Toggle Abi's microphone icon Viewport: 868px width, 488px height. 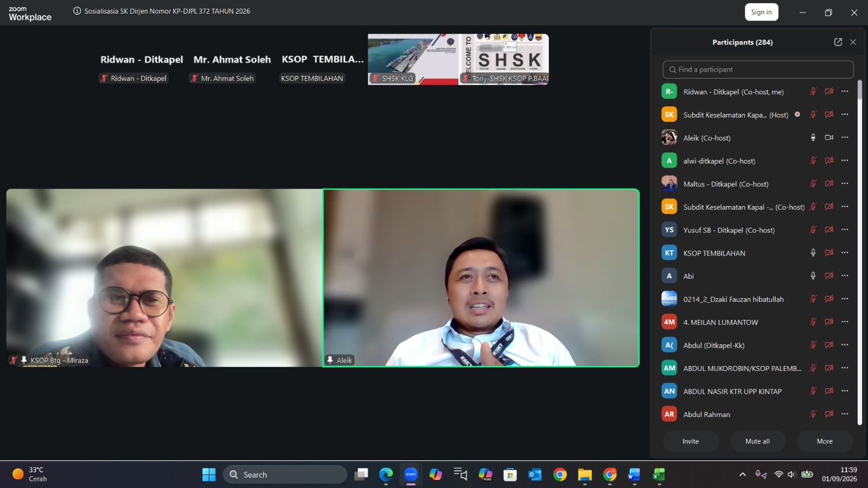point(813,276)
